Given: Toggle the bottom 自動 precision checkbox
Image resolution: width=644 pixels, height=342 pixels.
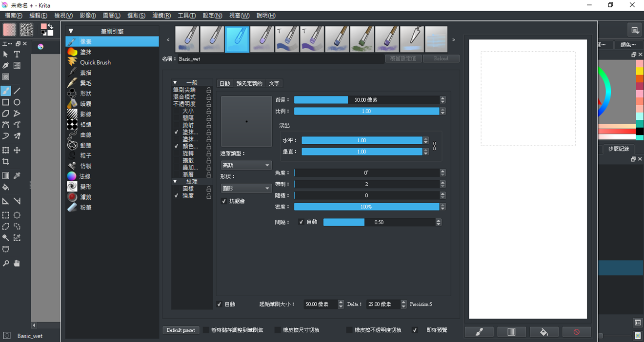Looking at the screenshot, I should [219, 304].
